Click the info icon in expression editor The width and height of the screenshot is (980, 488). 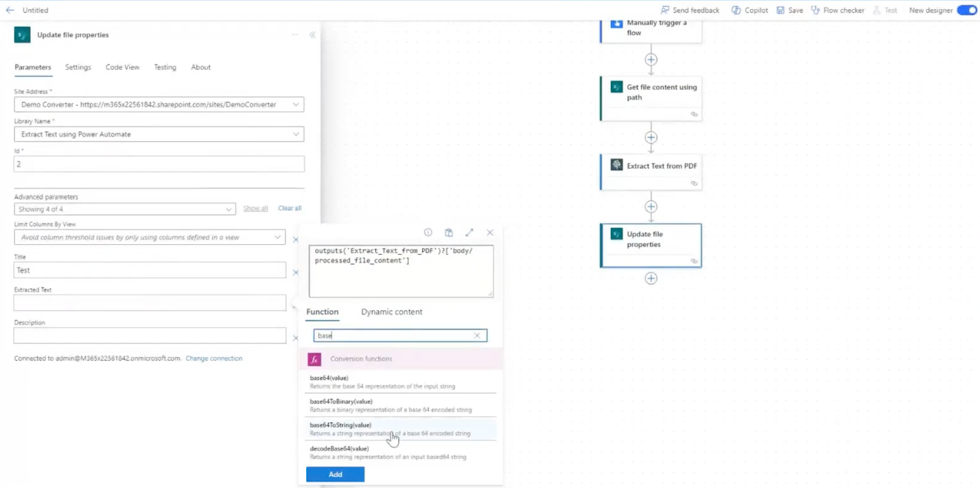tap(428, 233)
